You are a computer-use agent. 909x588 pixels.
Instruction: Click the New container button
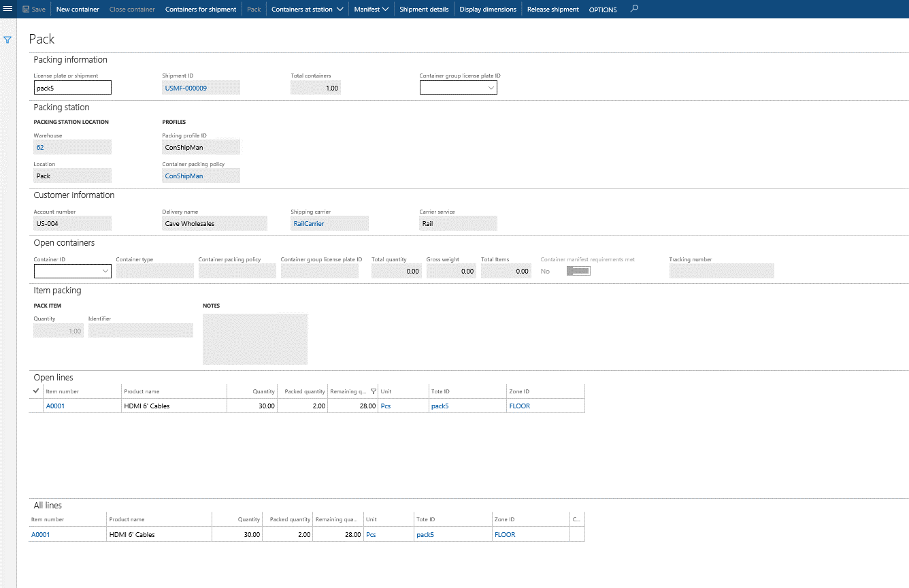tap(78, 10)
